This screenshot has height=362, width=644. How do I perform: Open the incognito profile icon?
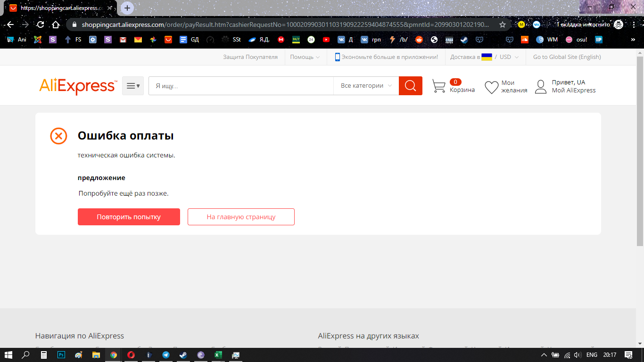[x=618, y=25]
